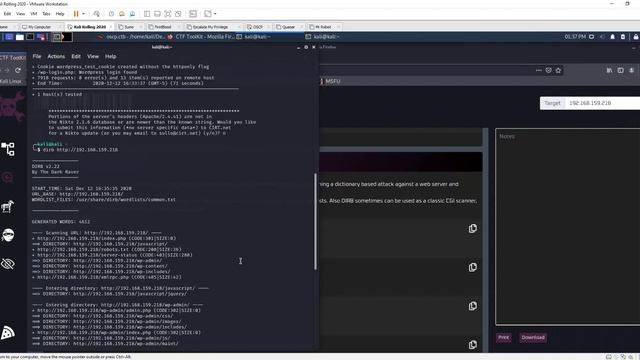640x360 pixels.
Task: Switch to the OSCP VM tab
Action: pos(257,27)
